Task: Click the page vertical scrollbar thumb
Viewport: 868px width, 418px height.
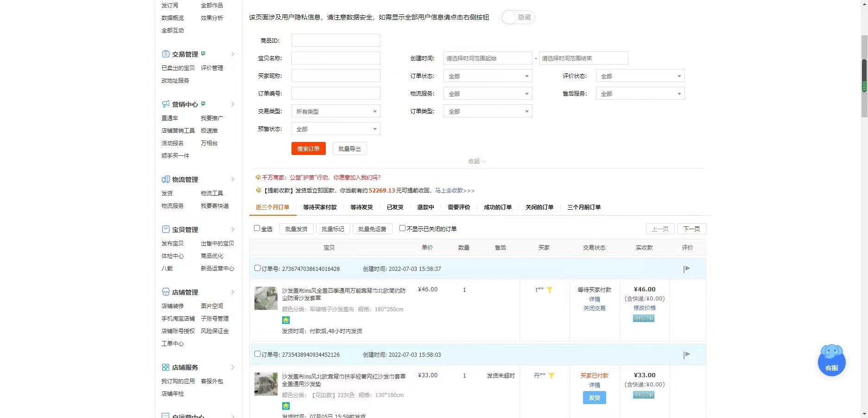Action: tap(864, 74)
